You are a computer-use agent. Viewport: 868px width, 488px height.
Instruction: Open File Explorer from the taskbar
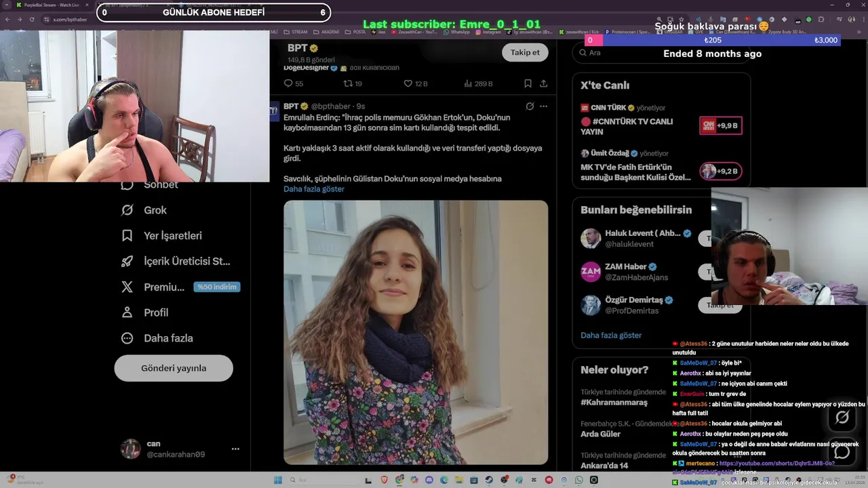tap(459, 480)
